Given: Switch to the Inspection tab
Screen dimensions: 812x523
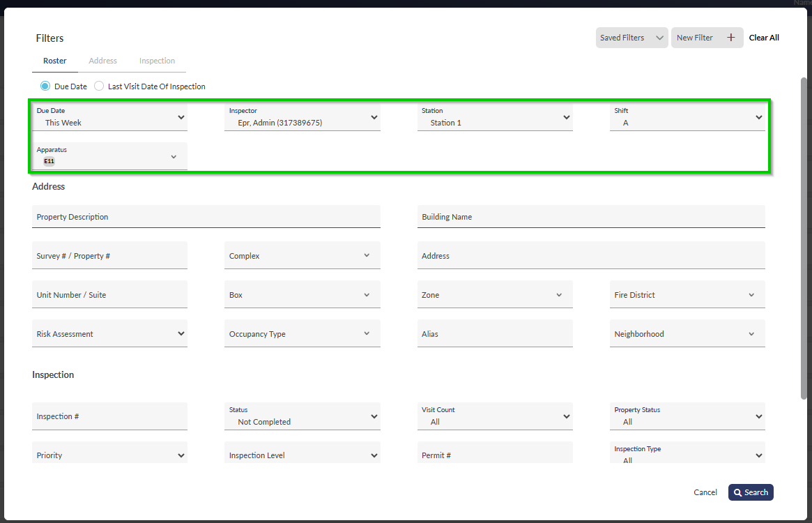Looking at the screenshot, I should 157,61.
